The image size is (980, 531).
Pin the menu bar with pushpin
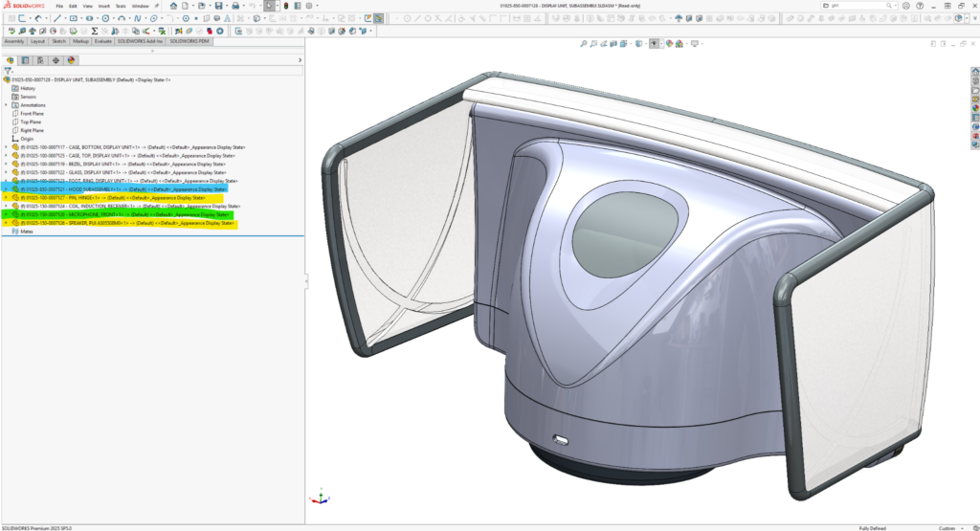point(156,6)
